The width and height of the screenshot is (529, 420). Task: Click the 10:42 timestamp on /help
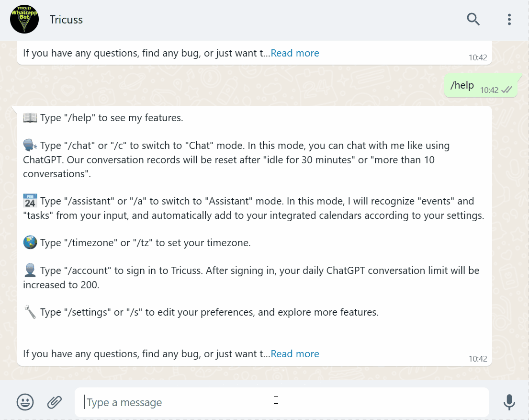tap(489, 90)
